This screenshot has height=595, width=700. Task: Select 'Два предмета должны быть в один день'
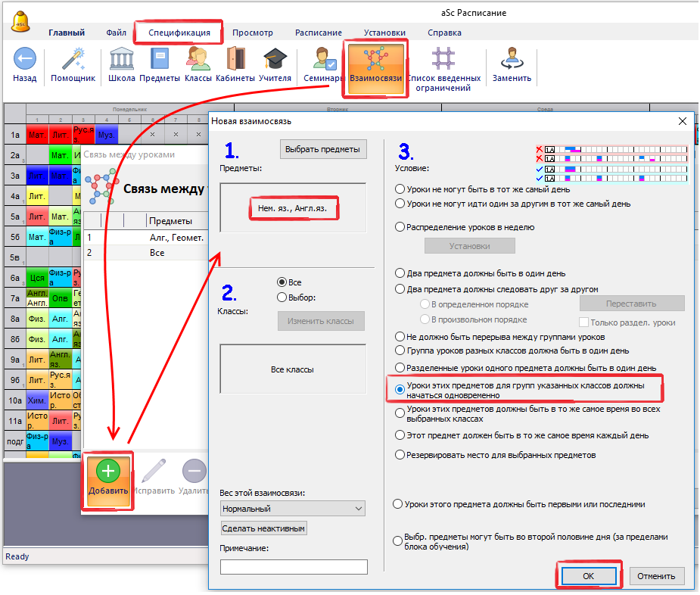pos(400,273)
